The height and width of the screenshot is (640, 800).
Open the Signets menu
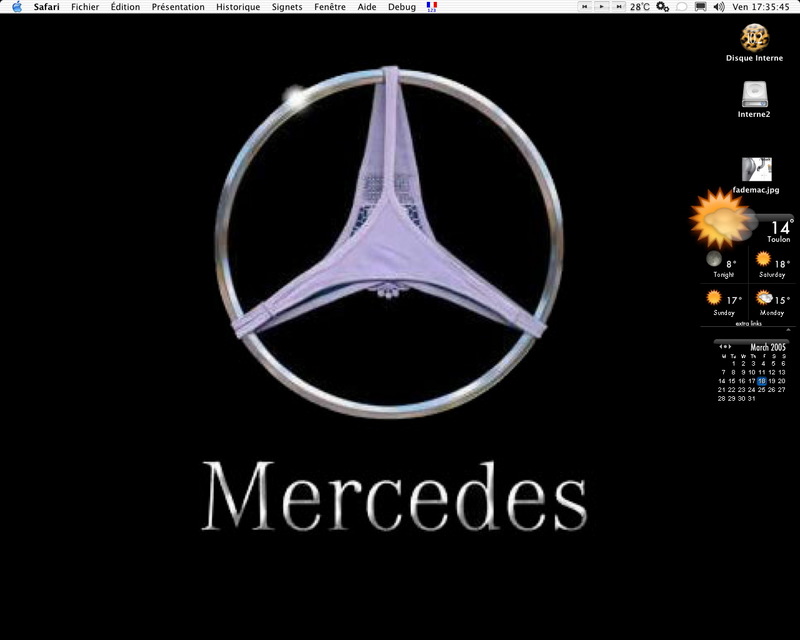pos(287,7)
